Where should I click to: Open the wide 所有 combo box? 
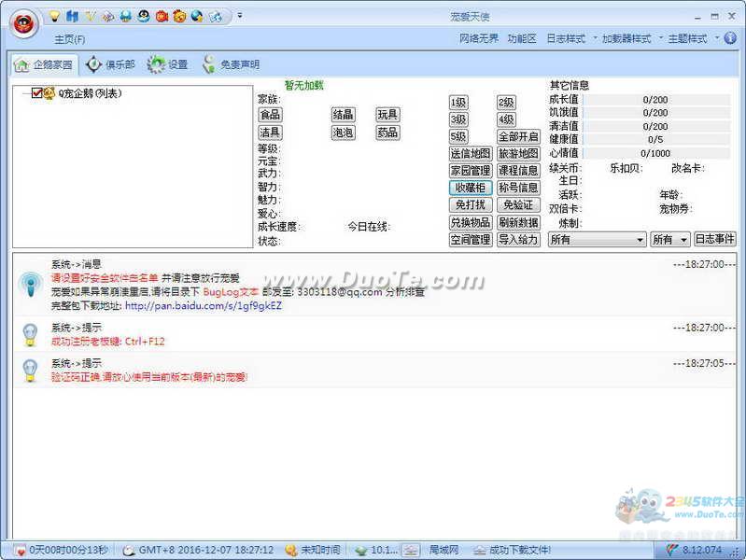click(x=597, y=240)
